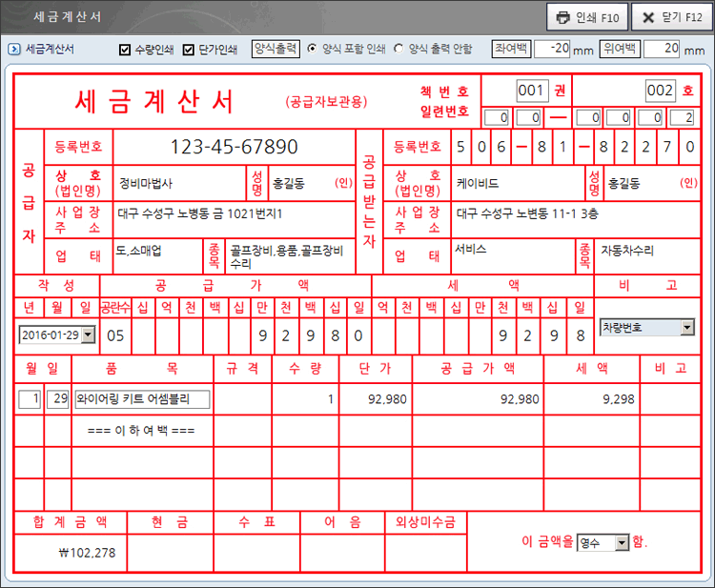Click the supplier name 정비마법사

click(146, 183)
